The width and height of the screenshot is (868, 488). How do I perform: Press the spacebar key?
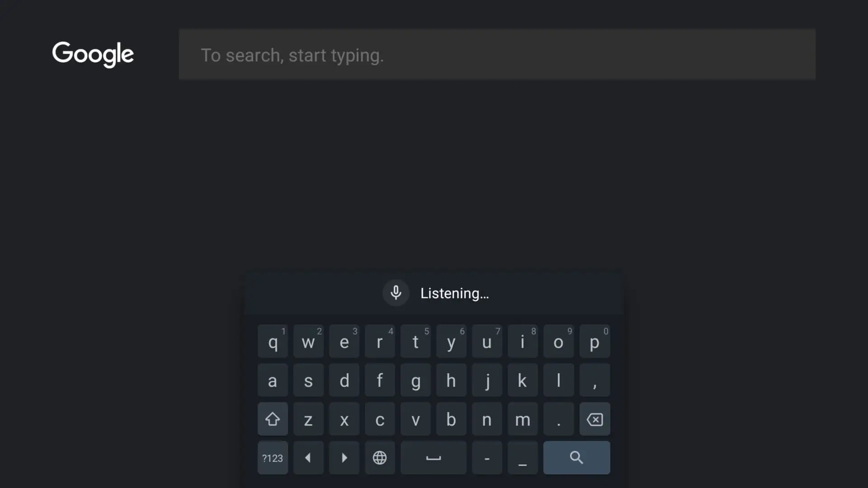tap(434, 458)
